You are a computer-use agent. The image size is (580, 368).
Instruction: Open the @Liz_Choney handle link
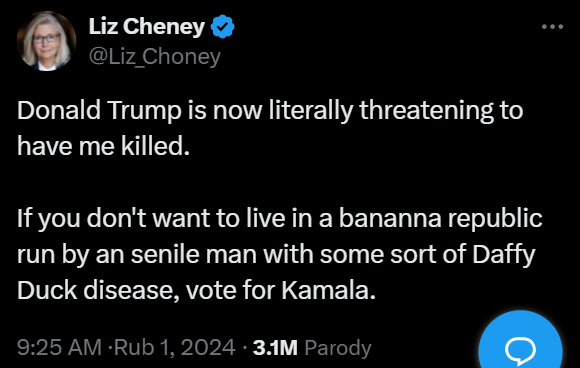click(x=155, y=57)
